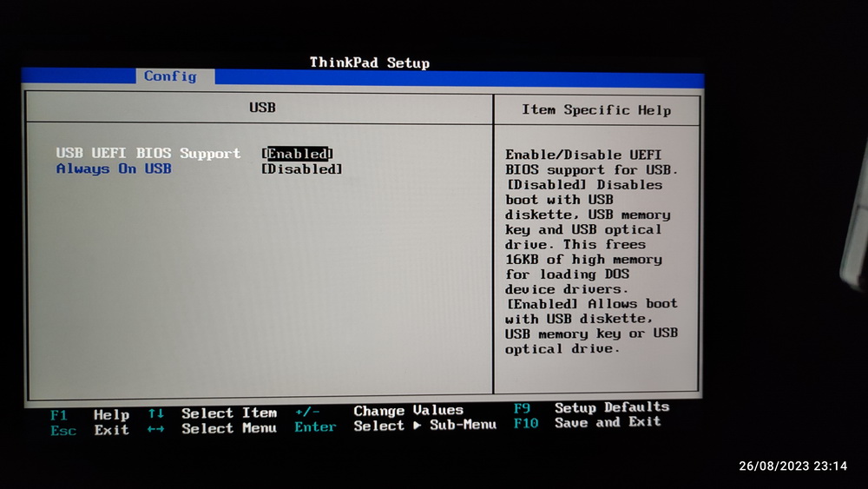Click the Sub-Menu triangle arrow icon
868x489 pixels.
pyautogui.click(x=418, y=426)
